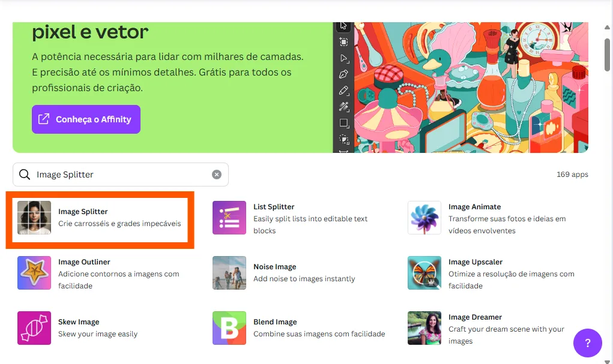Viewport: 613px width, 364px height.
Task: Open the Skew Image app icon
Action: click(34, 328)
